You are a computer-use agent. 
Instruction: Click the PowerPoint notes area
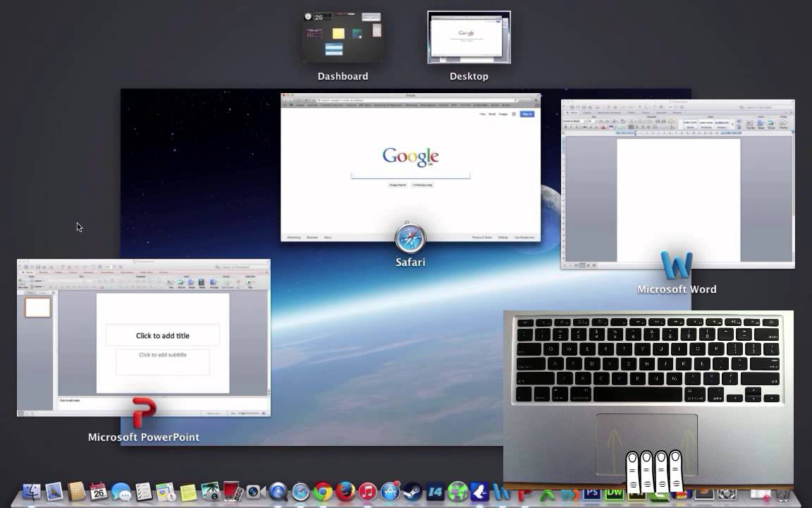[163, 404]
